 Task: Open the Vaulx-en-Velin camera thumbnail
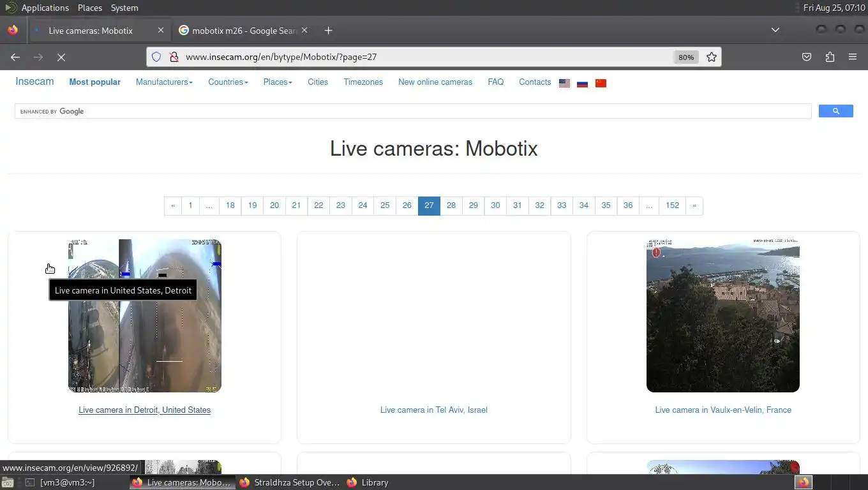[x=723, y=316]
